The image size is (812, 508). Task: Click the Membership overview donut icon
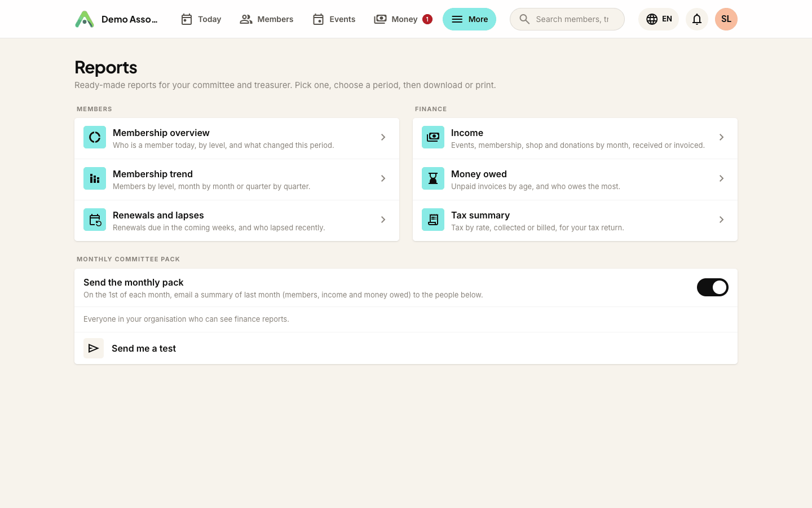pyautogui.click(x=95, y=137)
